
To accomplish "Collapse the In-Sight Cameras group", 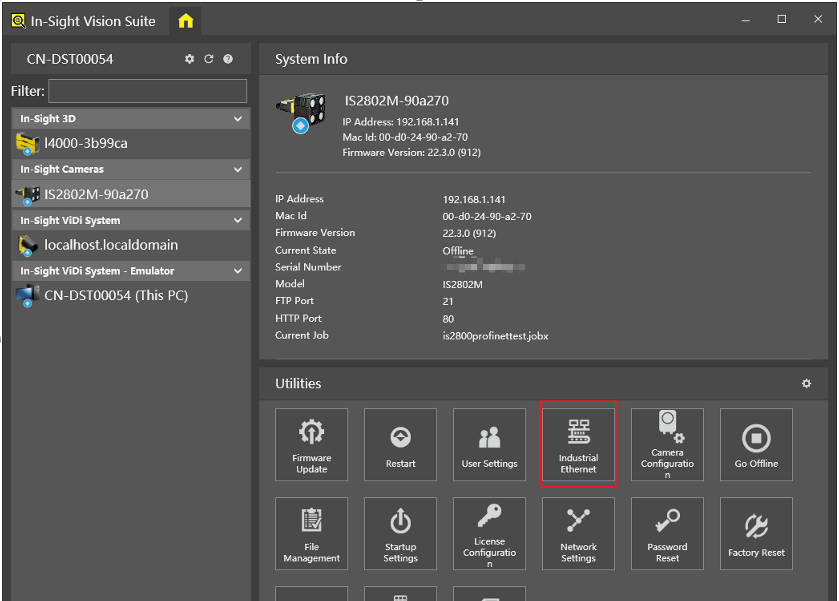I will pyautogui.click(x=238, y=170).
